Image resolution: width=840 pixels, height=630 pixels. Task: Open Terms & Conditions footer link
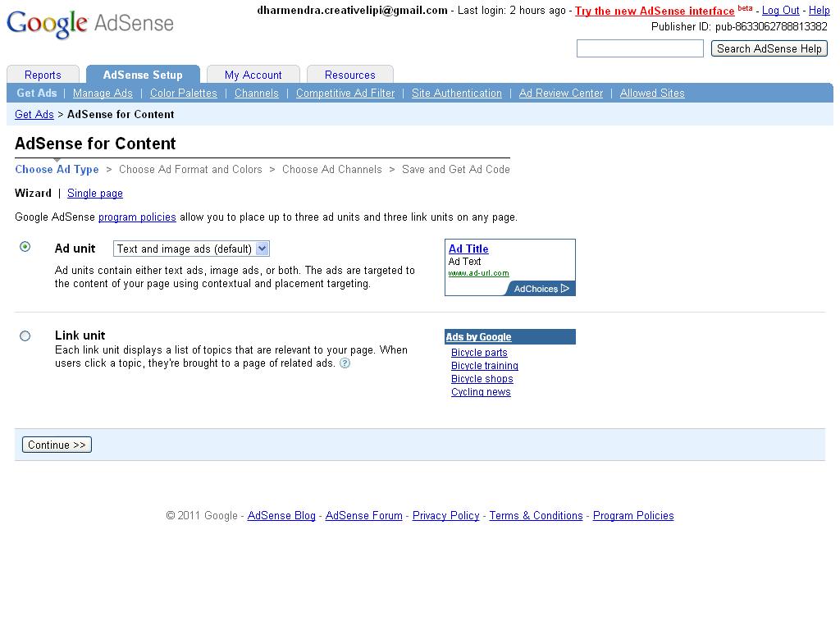pos(536,515)
